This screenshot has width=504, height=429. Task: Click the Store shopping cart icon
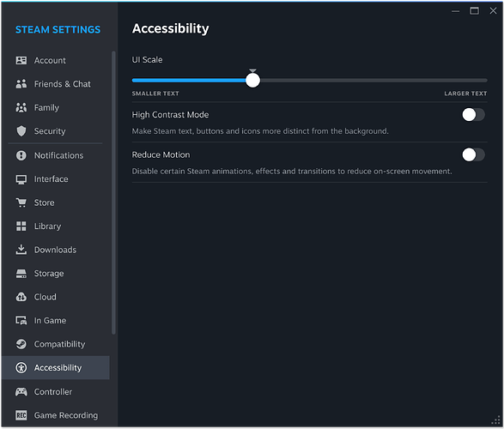21,202
